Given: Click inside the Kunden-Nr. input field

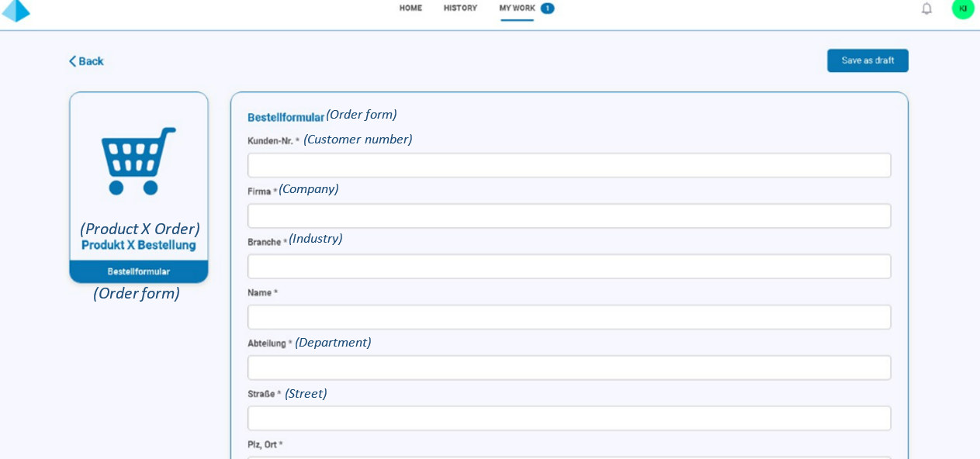Looking at the screenshot, I should (x=569, y=164).
